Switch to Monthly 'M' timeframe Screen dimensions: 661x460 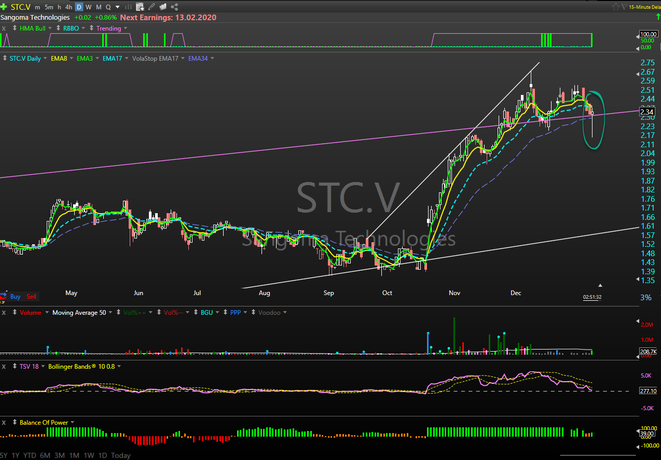99,7
